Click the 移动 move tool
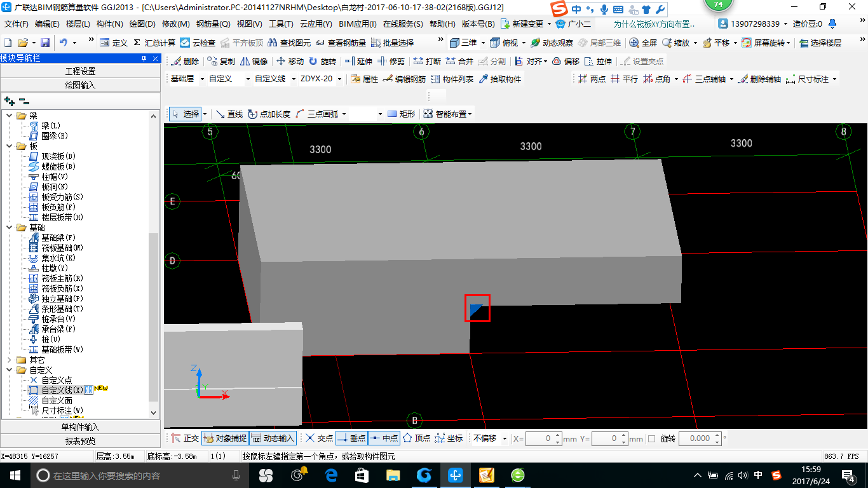 pyautogui.click(x=290, y=62)
